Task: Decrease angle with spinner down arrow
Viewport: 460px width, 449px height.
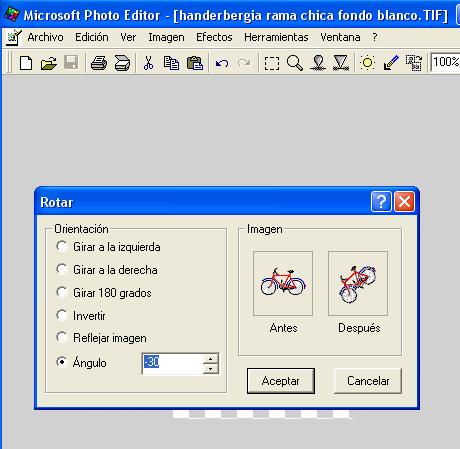Action: pos(210,369)
